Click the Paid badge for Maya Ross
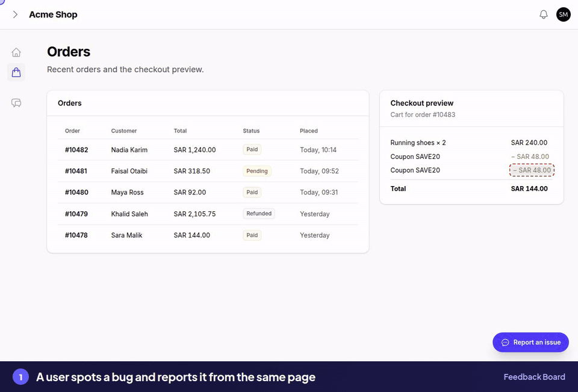The image size is (578, 392). click(x=252, y=192)
